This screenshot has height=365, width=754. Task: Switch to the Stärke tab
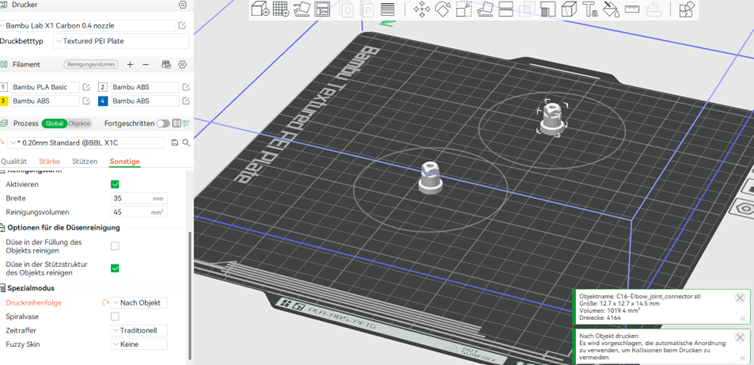[x=50, y=162]
